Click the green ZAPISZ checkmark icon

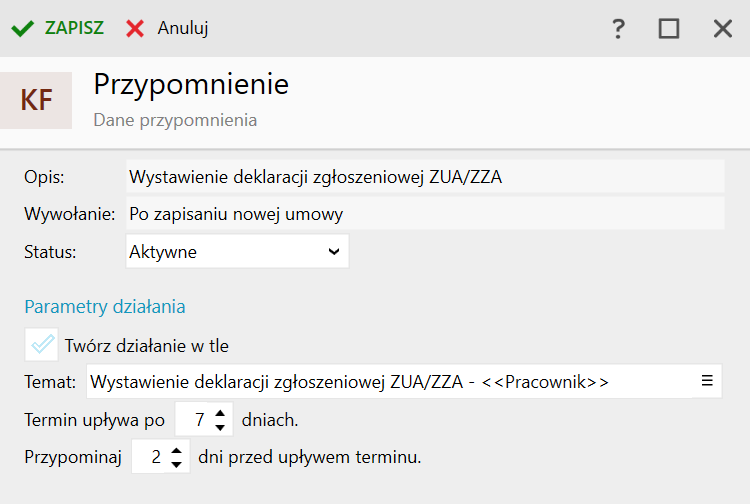point(22,29)
